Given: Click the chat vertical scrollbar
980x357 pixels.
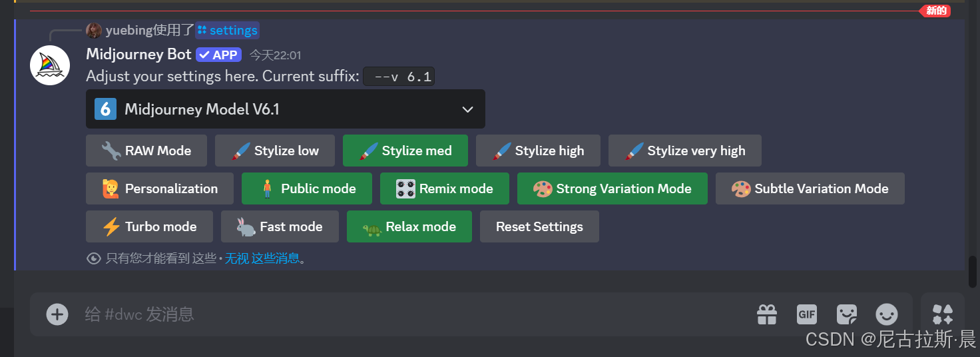Looking at the screenshot, I should pos(973,272).
